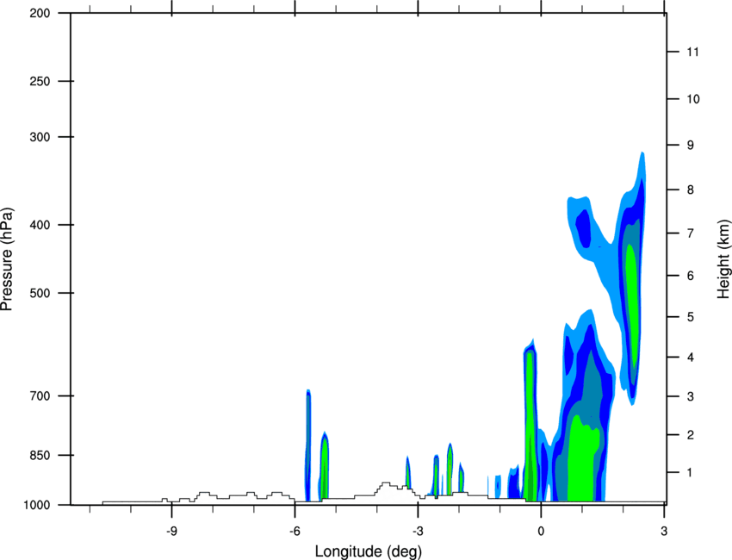
Task: Click the -3 longitude tick label
Action: [x=418, y=531]
